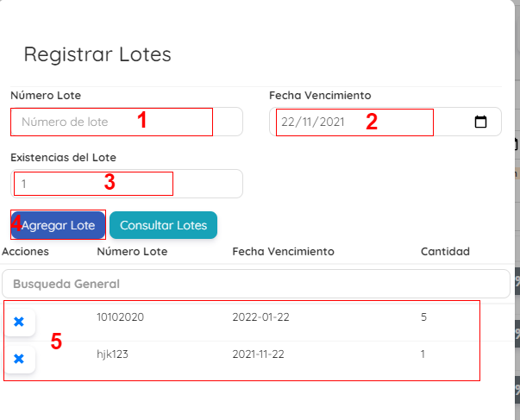Click quantity 5 in the first row
The width and height of the screenshot is (520, 420).
(x=423, y=317)
